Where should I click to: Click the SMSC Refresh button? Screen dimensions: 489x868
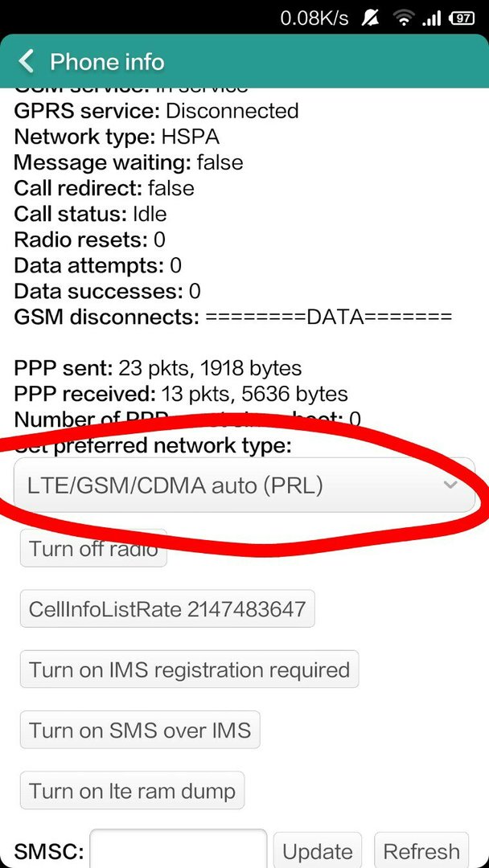click(x=421, y=850)
